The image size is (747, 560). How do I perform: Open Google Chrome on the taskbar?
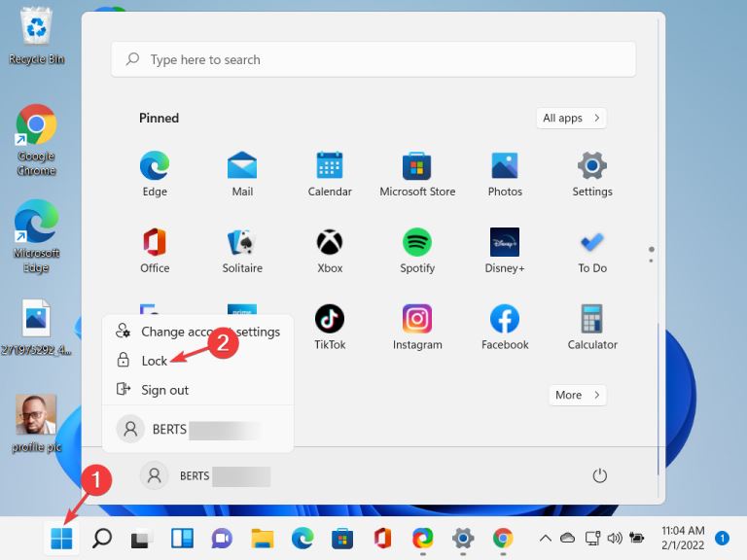click(503, 538)
